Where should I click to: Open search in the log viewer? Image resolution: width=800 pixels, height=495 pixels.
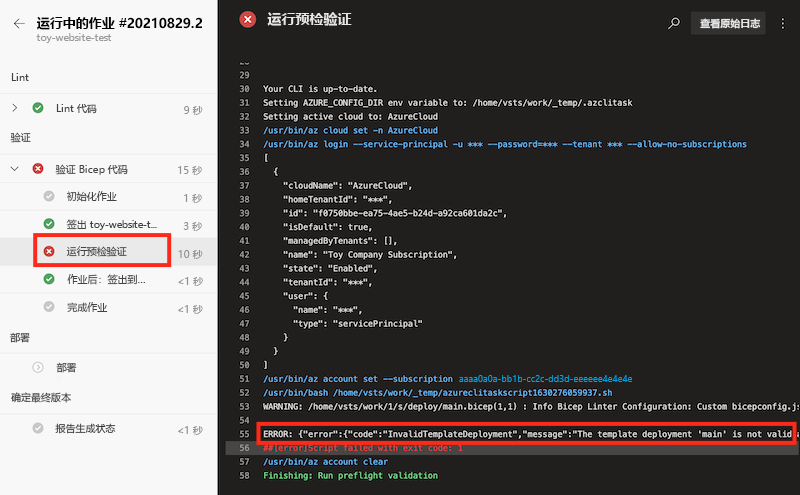pos(673,23)
